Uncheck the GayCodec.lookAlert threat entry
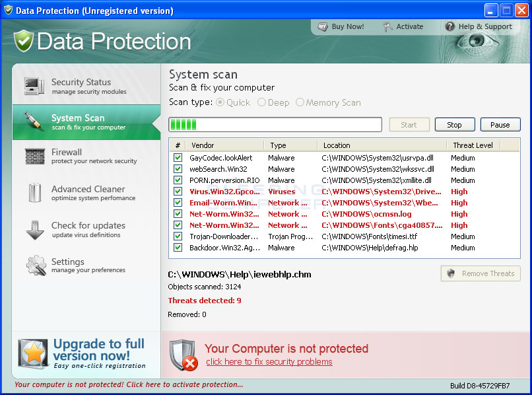The width and height of the screenshot is (532, 395). click(x=178, y=157)
